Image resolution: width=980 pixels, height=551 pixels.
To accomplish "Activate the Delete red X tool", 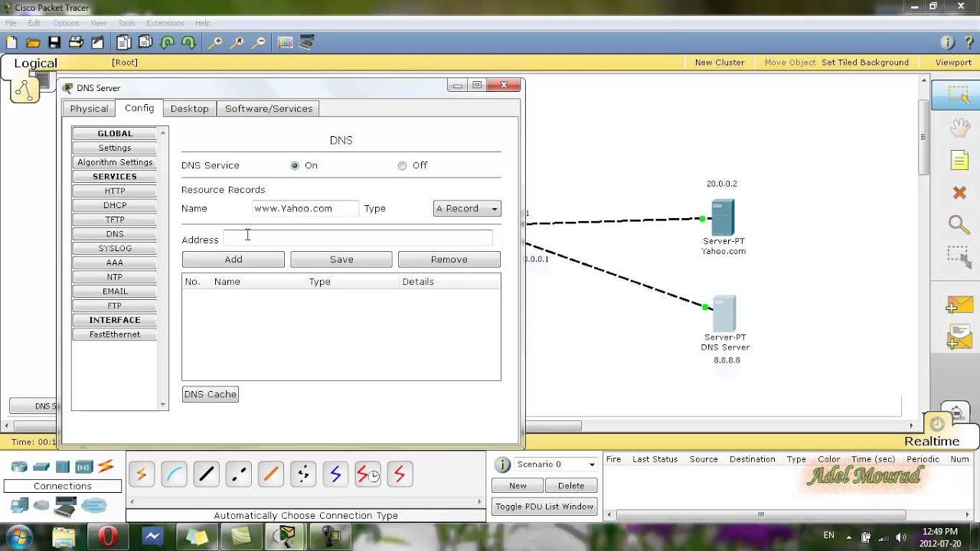I will point(959,193).
